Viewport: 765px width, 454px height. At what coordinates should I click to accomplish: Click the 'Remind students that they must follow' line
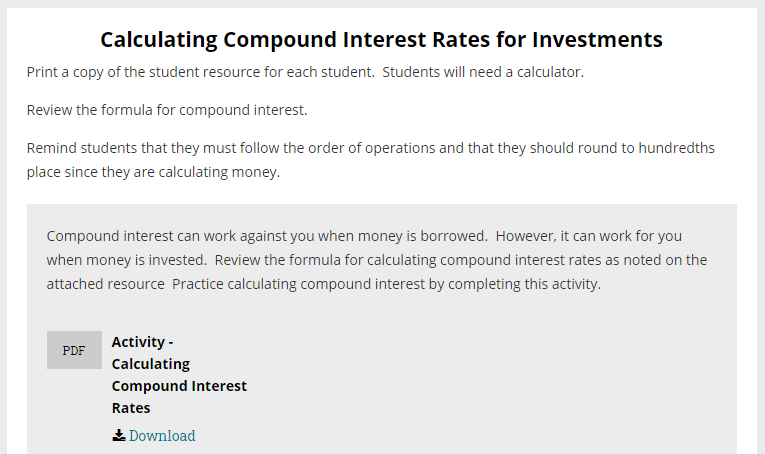click(371, 148)
